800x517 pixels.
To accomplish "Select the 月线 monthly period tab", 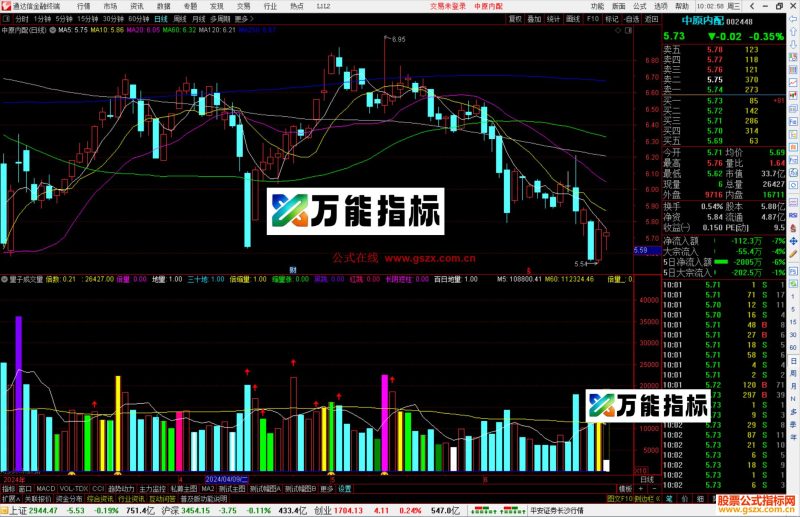I will 198,19.
